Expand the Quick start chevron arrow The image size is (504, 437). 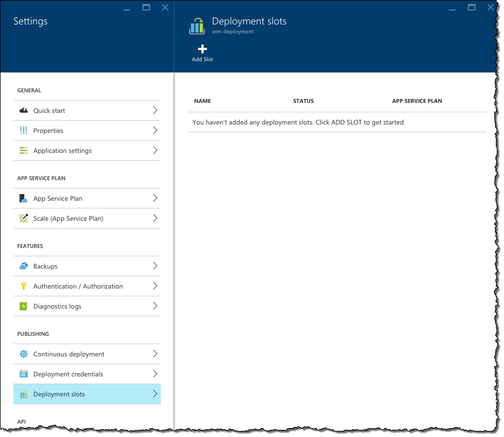coord(155,111)
